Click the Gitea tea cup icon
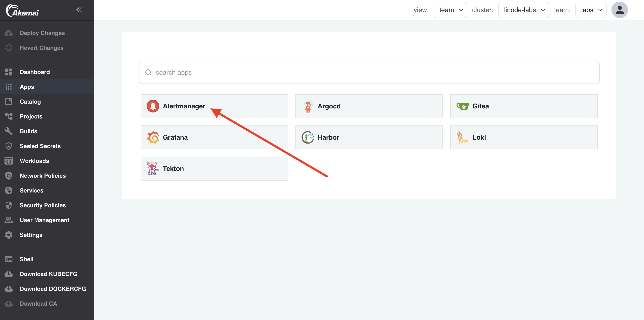The height and width of the screenshot is (320, 644). pos(462,106)
